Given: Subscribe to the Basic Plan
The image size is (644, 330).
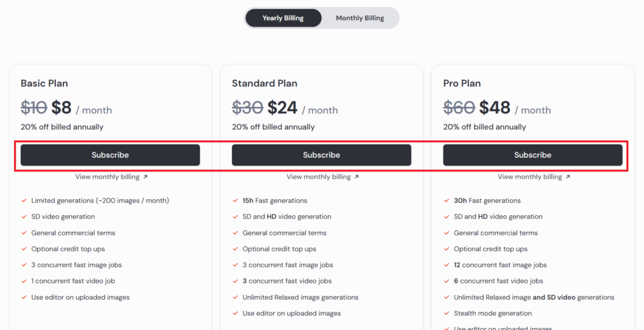Looking at the screenshot, I should pyautogui.click(x=110, y=155).
